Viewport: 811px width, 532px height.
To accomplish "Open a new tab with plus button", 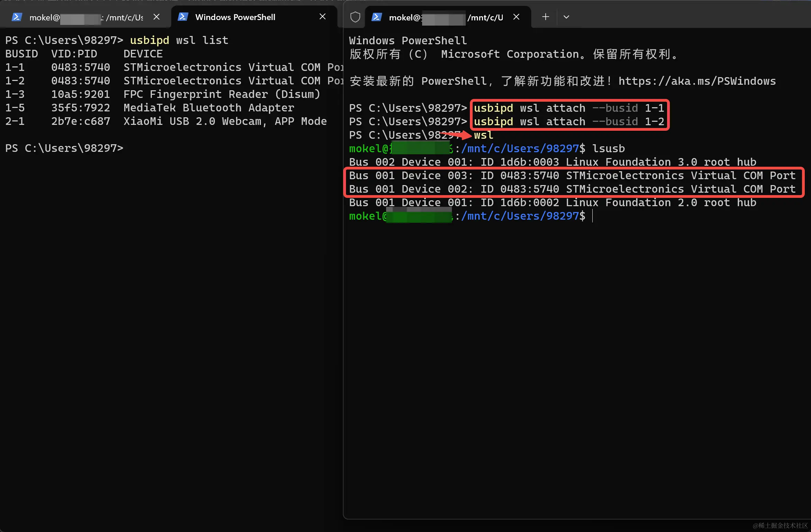I will click(x=545, y=17).
